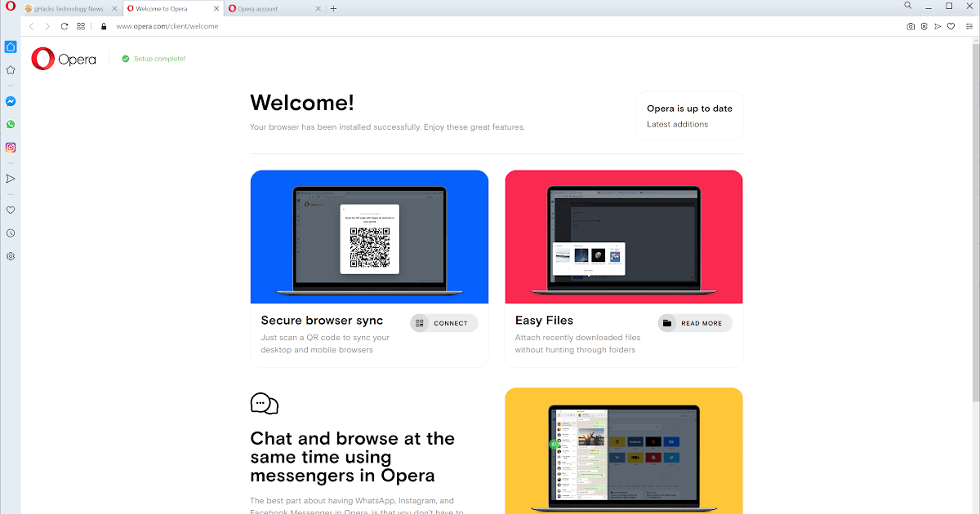
Task: Open Settings gear in the sidebar
Action: pyautogui.click(x=11, y=256)
